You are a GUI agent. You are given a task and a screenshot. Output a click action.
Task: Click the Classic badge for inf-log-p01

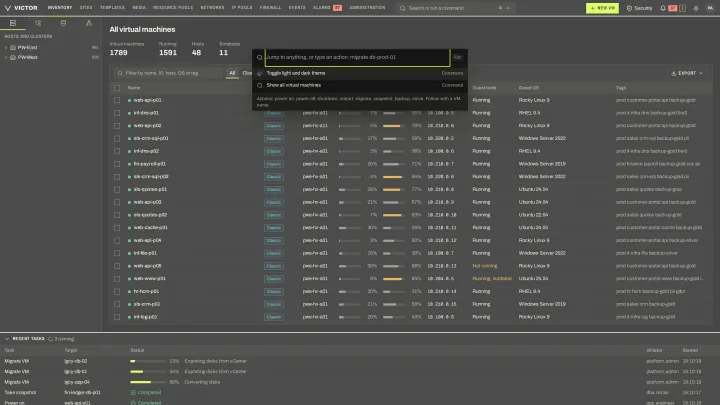point(274,317)
